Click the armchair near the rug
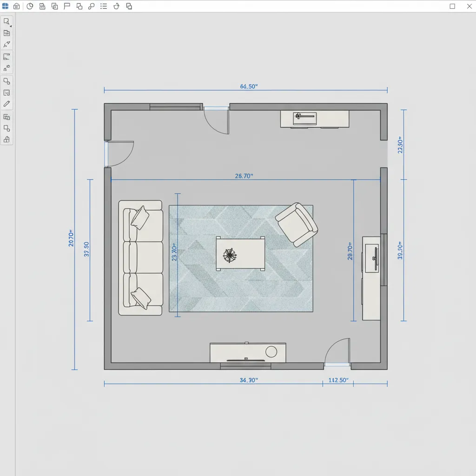 297,223
